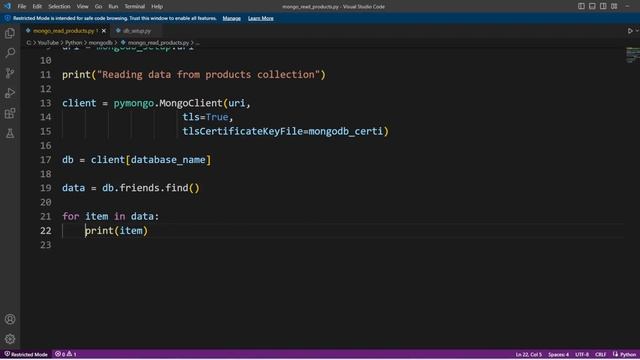
Task: Toggle the primary side bar layout icon
Action: (581, 6)
